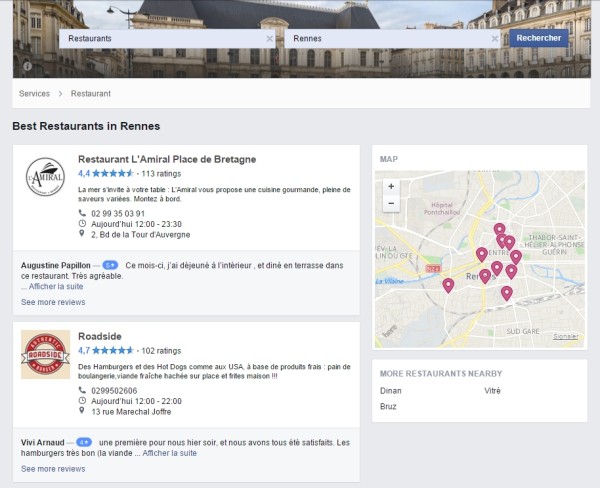
Task: Click pin icon beside Bd de la Tour d'Auvergne
Action: [82, 233]
